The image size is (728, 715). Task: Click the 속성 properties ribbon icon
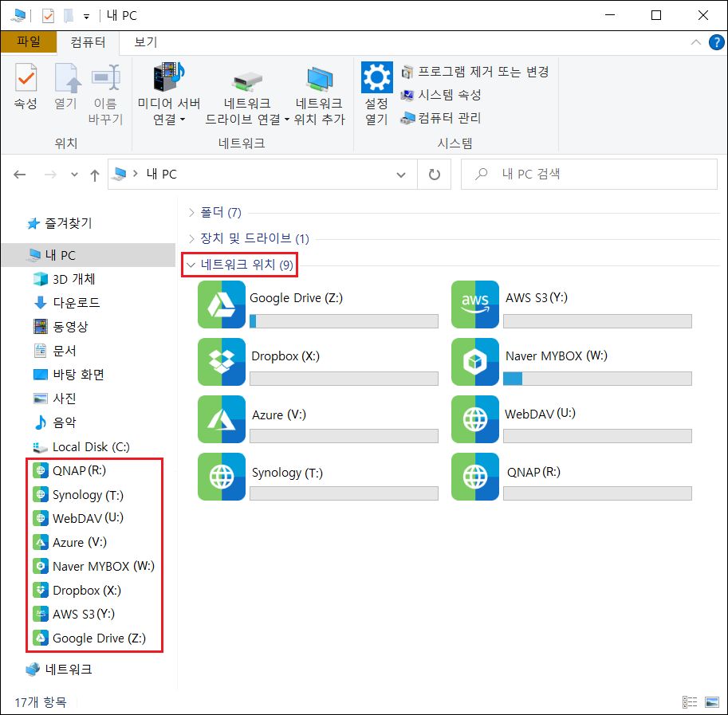(x=26, y=78)
